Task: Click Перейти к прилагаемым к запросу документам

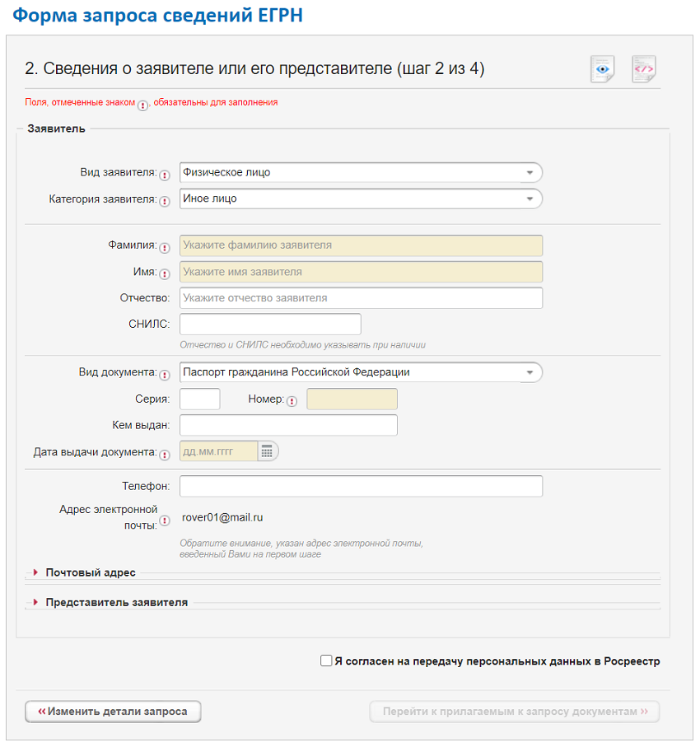Action: [x=515, y=711]
